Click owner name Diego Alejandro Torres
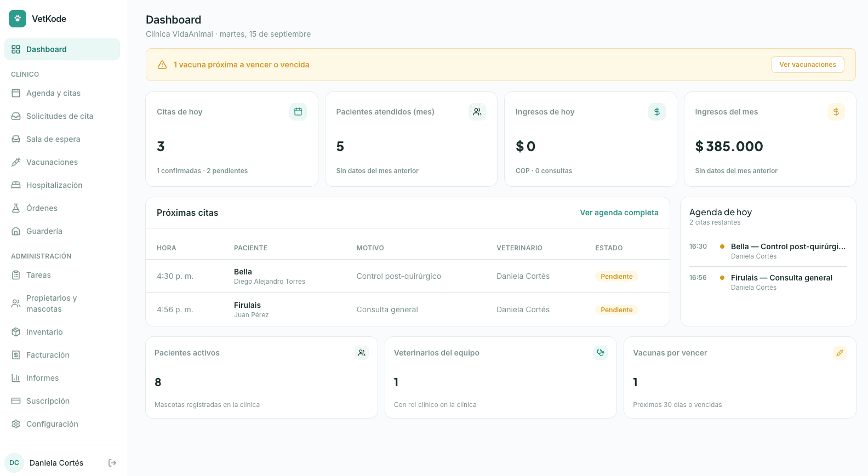The image size is (868, 476). click(270, 282)
